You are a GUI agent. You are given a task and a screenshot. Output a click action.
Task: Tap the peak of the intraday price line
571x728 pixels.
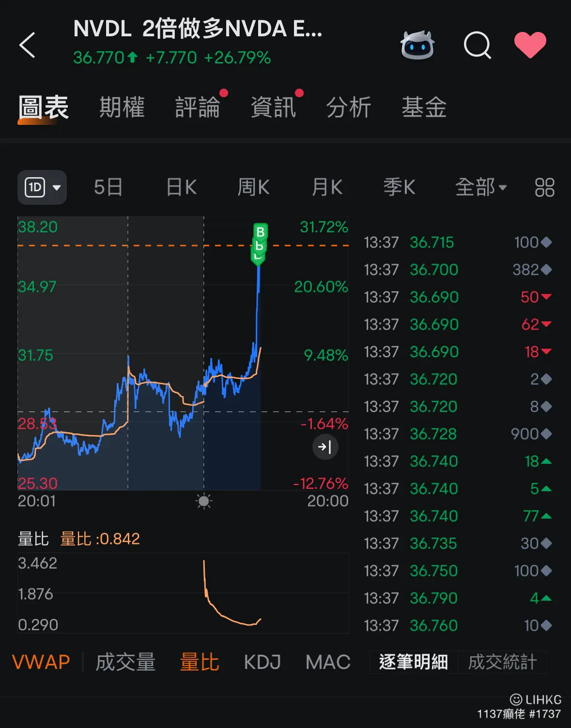tap(259, 266)
